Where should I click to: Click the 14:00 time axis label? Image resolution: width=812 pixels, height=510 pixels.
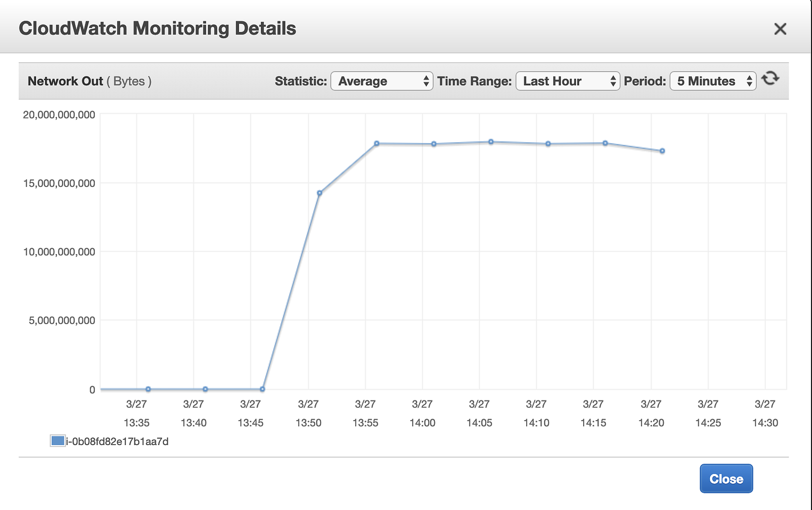[x=422, y=423]
